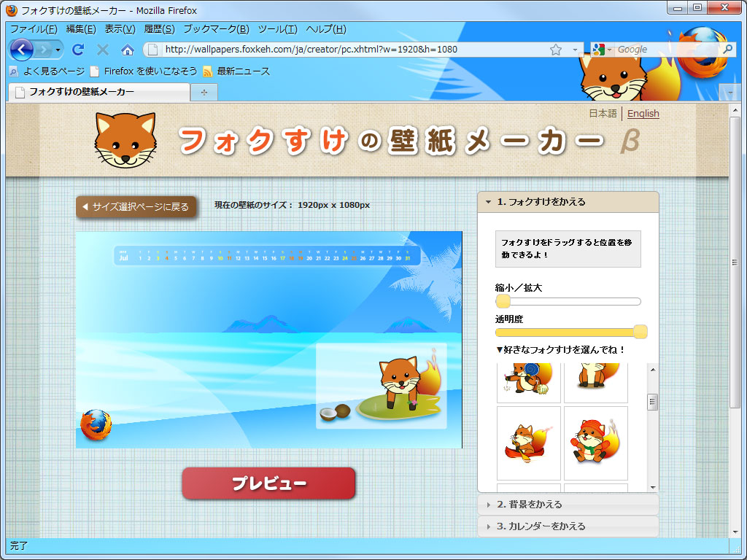
Task: Open the ブックマーク menu
Action: tap(216, 29)
